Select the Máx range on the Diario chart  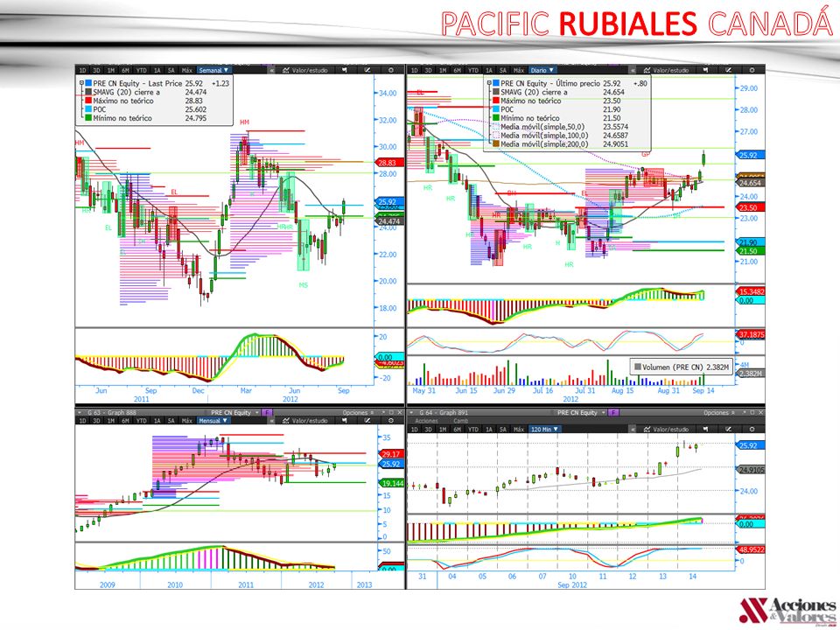click(x=518, y=70)
